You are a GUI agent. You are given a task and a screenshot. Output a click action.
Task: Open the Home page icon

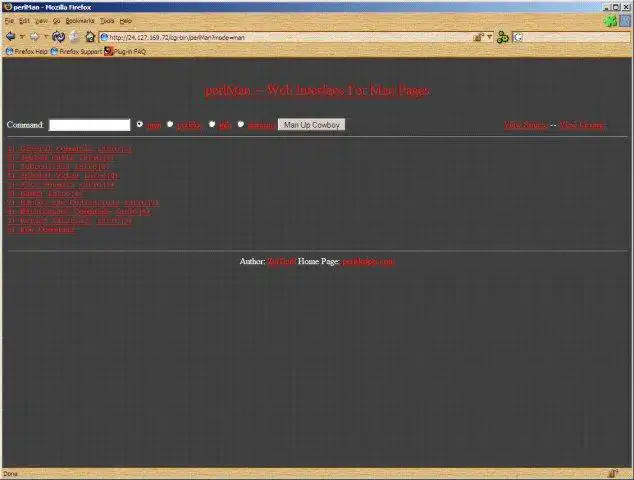(x=90, y=37)
